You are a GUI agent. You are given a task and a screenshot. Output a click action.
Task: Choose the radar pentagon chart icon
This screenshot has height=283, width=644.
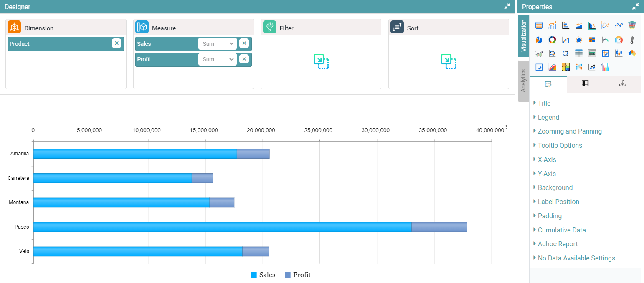pyautogui.click(x=579, y=40)
